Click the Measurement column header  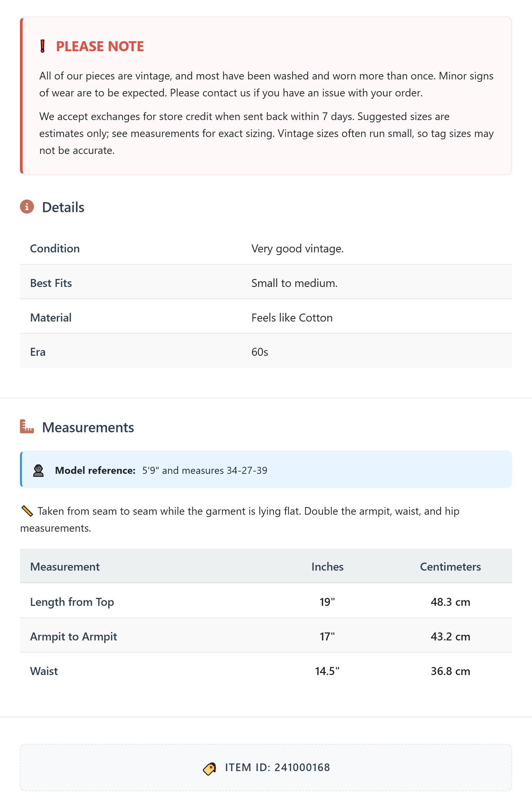[65, 567]
